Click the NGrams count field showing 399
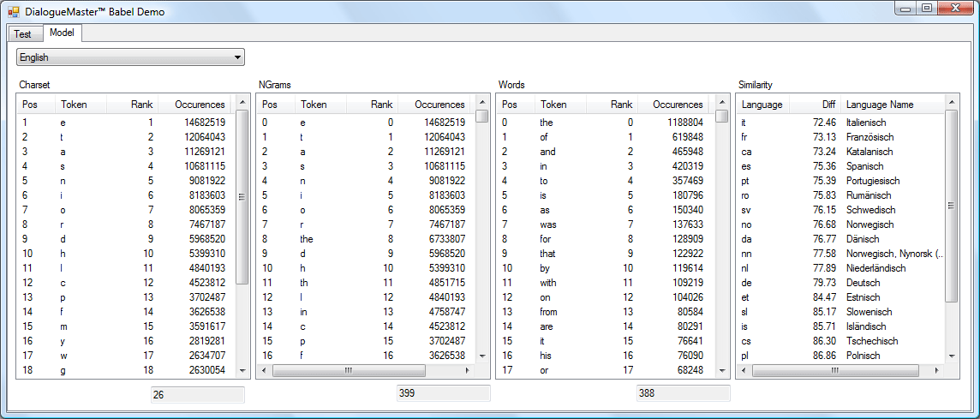 click(x=443, y=393)
